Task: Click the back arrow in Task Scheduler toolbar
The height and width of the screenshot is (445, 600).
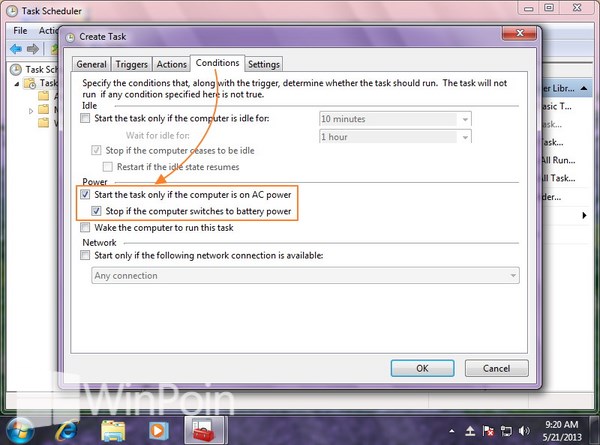Action: (x=16, y=49)
